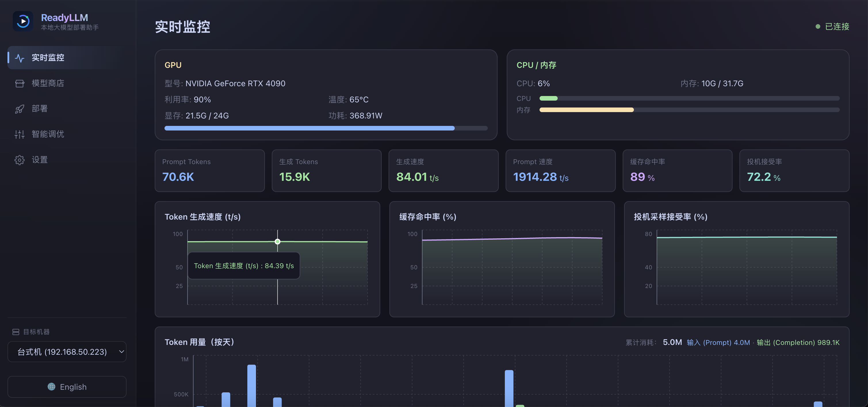Click the 缓存命中率 89 % card
The width and height of the screenshot is (868, 407).
(x=677, y=171)
